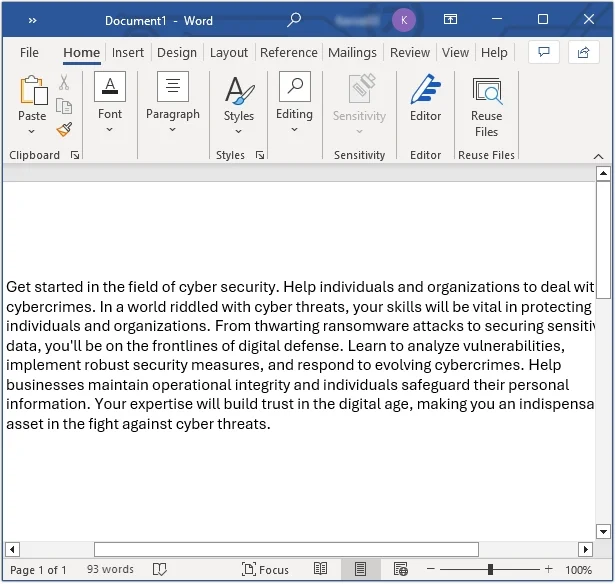Viewport: 616px width, 584px height.
Task: Open the Font group button
Action: tap(110, 86)
